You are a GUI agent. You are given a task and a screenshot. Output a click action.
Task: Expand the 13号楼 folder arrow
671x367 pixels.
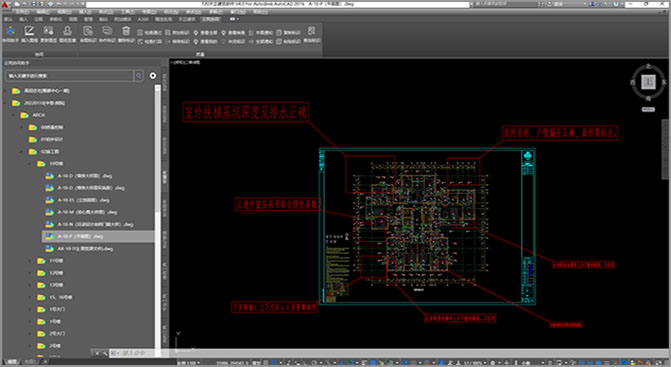tap(30, 285)
